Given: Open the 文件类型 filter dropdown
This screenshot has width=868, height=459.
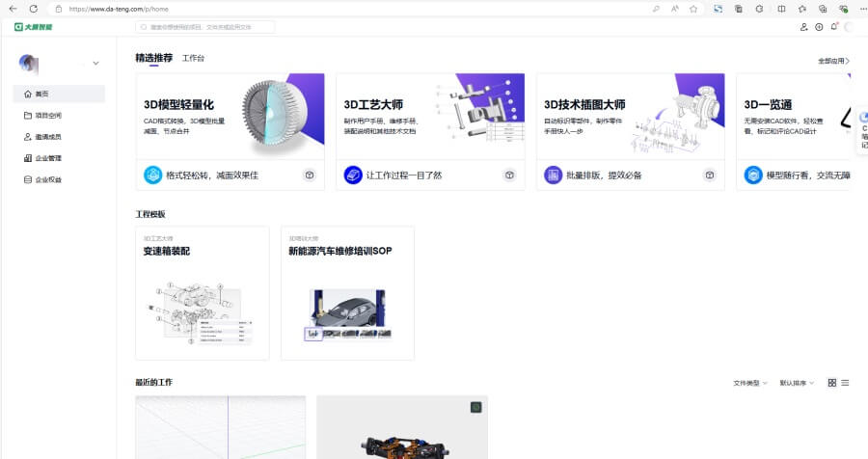Looking at the screenshot, I should tap(750, 383).
